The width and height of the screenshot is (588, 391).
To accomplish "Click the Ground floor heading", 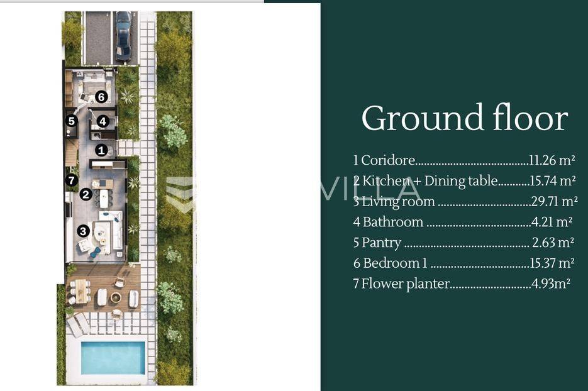I will click(465, 118).
